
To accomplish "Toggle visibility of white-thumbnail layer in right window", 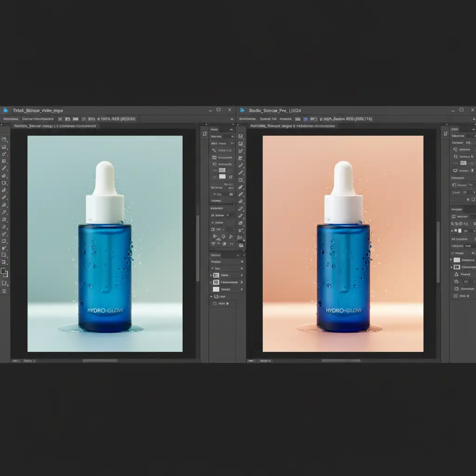I will pos(451,260).
